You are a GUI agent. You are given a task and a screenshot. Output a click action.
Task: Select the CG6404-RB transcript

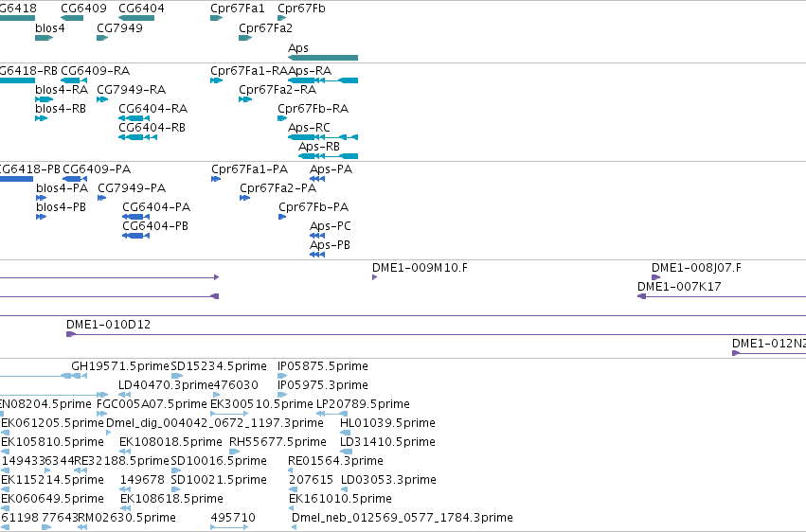[137, 137]
